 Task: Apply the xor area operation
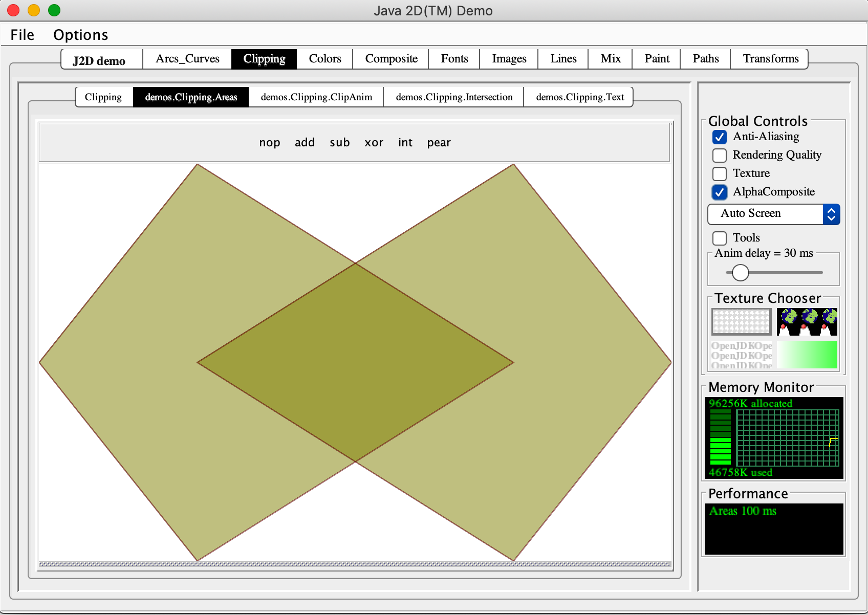[x=374, y=143]
